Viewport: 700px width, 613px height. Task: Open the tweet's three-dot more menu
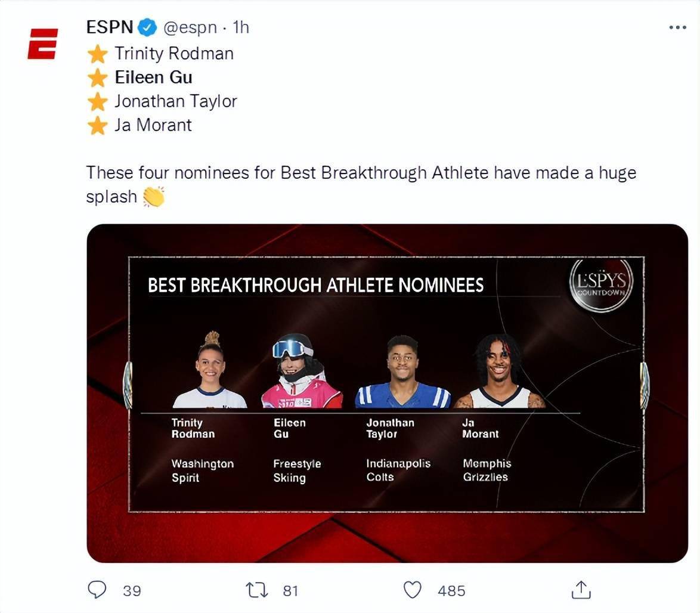pos(677,27)
